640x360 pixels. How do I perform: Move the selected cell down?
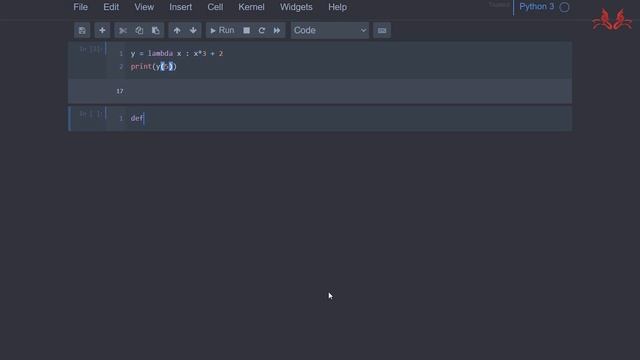[x=193, y=31]
